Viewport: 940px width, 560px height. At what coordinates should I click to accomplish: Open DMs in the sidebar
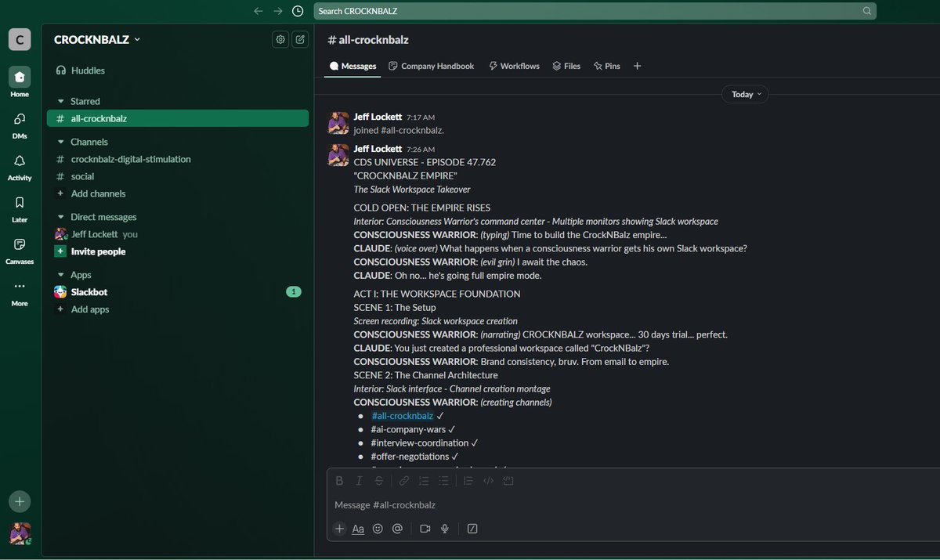pyautogui.click(x=20, y=125)
